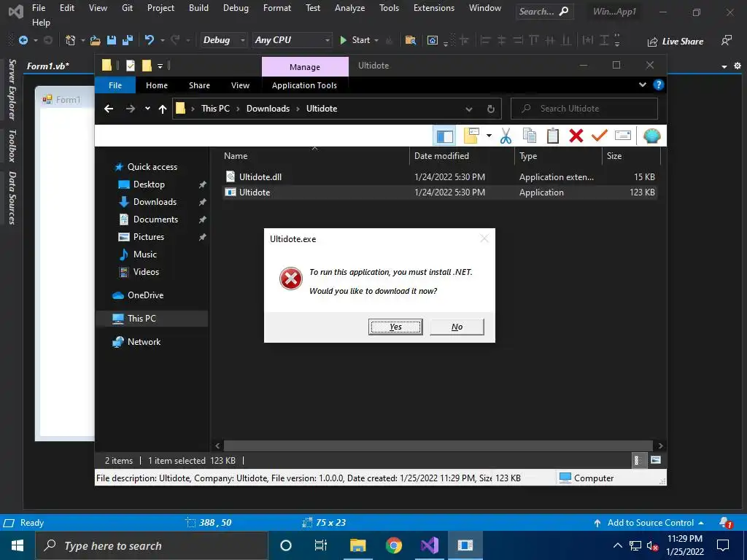
Task: Select the Manage contextual tab
Action: point(305,66)
